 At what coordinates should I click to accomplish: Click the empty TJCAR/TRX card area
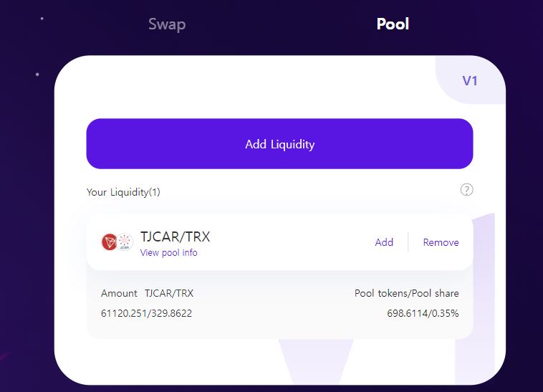[291, 242]
